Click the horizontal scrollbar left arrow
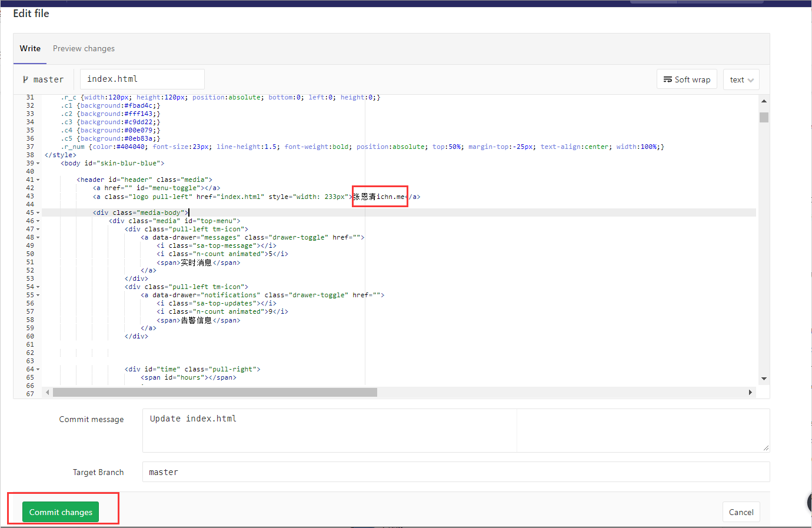The width and height of the screenshot is (812, 528). 47,391
